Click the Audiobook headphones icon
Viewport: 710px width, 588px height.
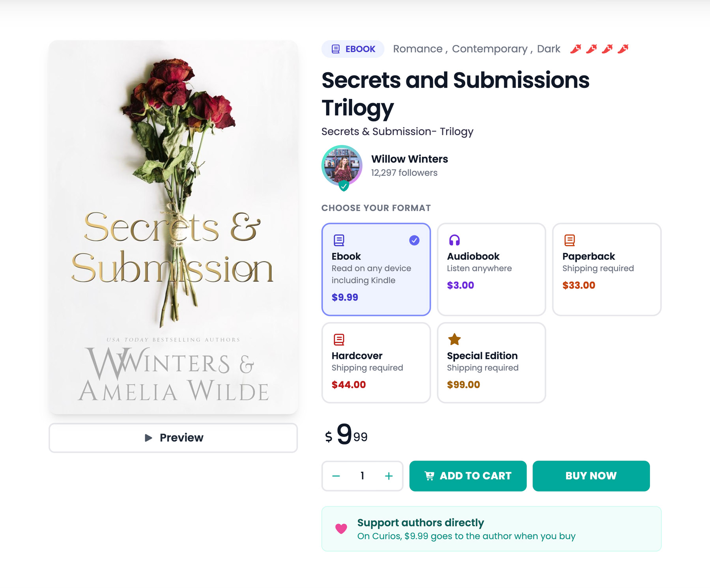pyautogui.click(x=454, y=240)
